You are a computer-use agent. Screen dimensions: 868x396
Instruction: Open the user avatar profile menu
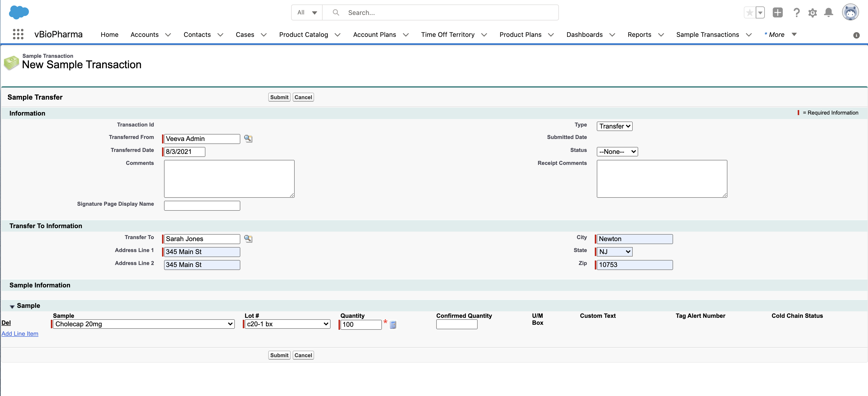click(x=850, y=13)
